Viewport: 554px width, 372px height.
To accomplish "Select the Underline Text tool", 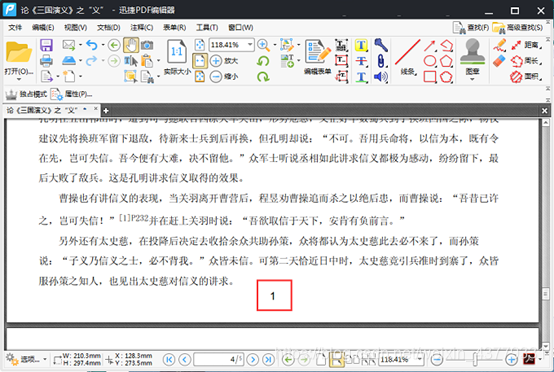I will coord(361,76).
